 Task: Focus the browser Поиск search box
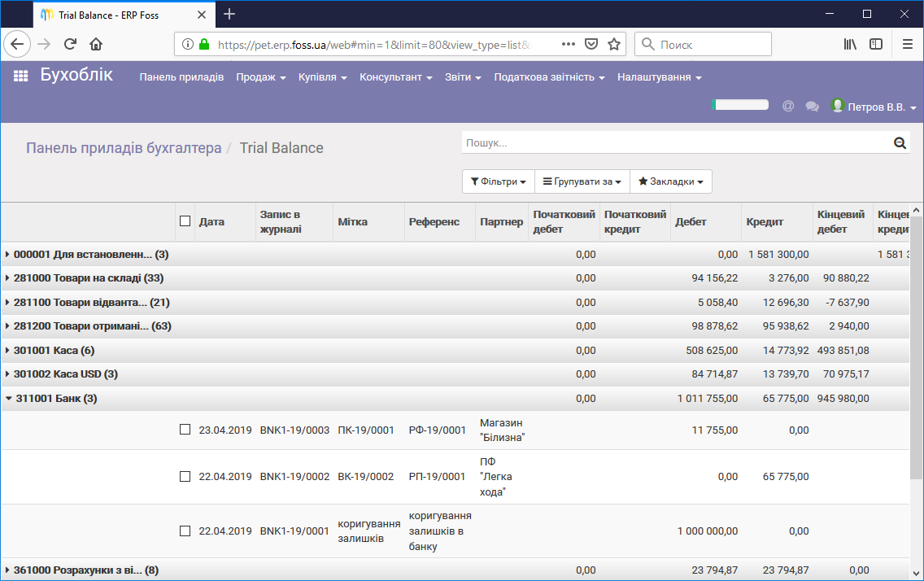pyautogui.click(x=703, y=44)
